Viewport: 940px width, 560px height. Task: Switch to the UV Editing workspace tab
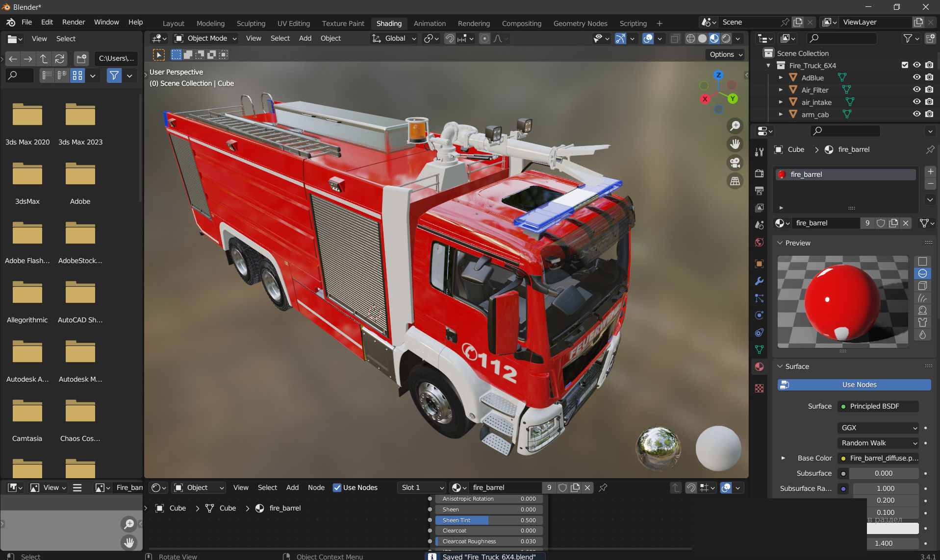[293, 24]
